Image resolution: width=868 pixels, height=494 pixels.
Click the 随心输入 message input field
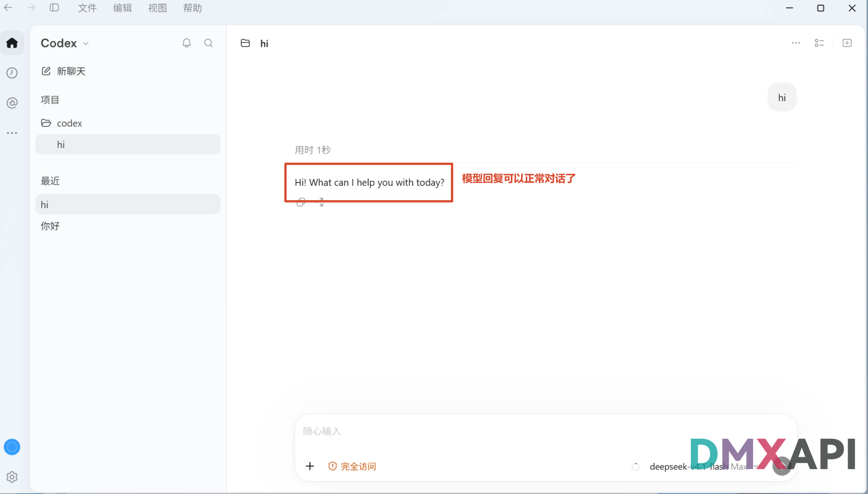tap(545, 431)
